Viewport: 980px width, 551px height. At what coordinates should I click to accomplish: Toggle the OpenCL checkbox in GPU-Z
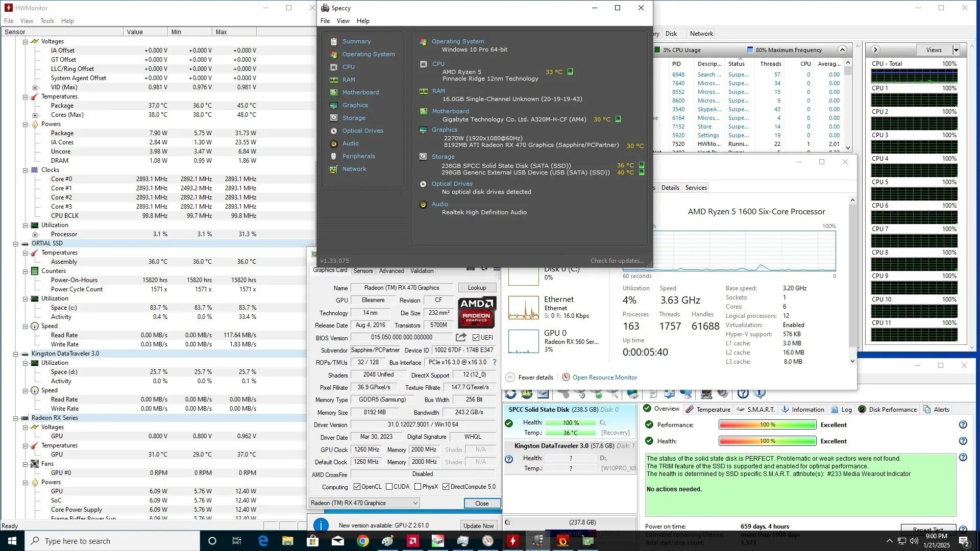tap(357, 487)
